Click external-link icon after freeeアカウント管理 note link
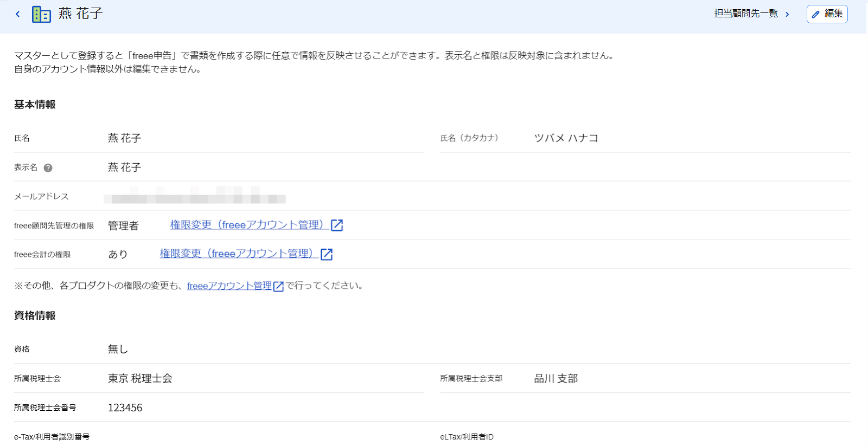Screen dimensions: 868x446 coord(278,286)
